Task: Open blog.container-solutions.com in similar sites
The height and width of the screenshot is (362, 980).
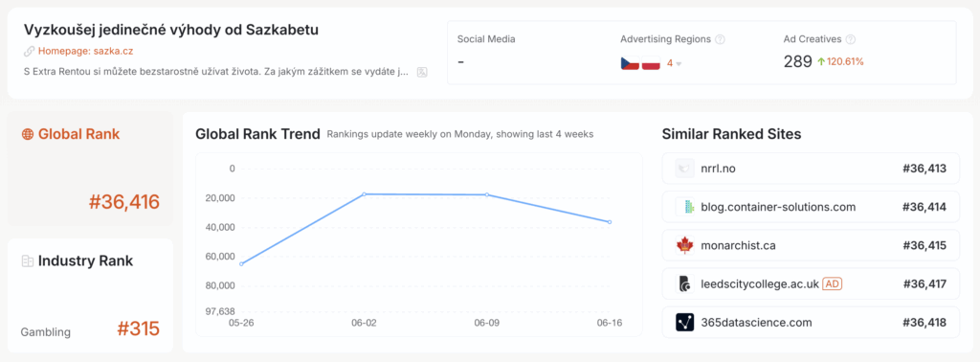Action: coord(811,207)
